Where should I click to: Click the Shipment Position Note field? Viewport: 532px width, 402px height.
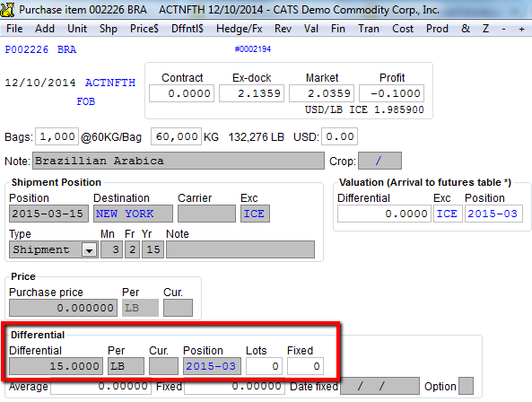pyautogui.click(x=240, y=249)
